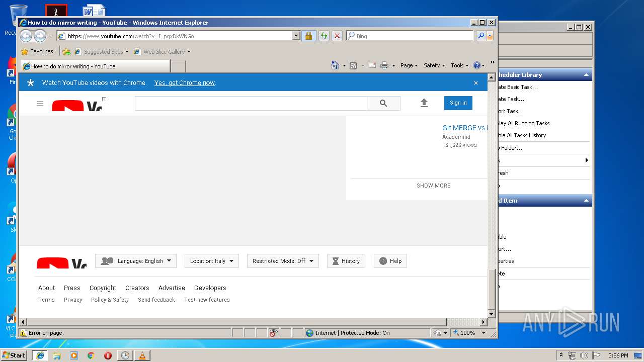
Task: Click the horizontal scrollbar right arrow
Action: (x=484, y=322)
